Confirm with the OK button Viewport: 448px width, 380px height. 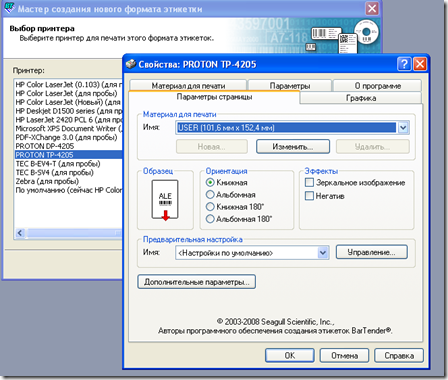click(x=290, y=355)
